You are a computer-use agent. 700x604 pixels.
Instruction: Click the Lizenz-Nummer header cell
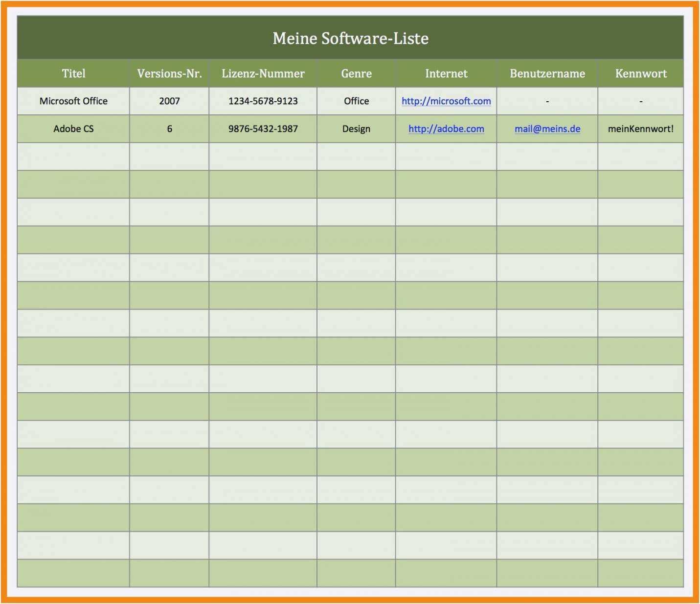[x=263, y=74]
